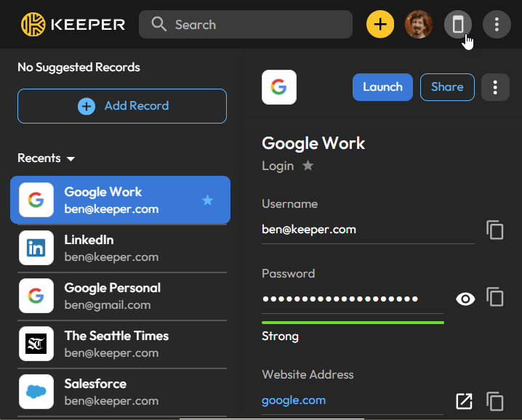Toggle the star on Google Work row
The width and height of the screenshot is (522, 420).
coord(208,200)
